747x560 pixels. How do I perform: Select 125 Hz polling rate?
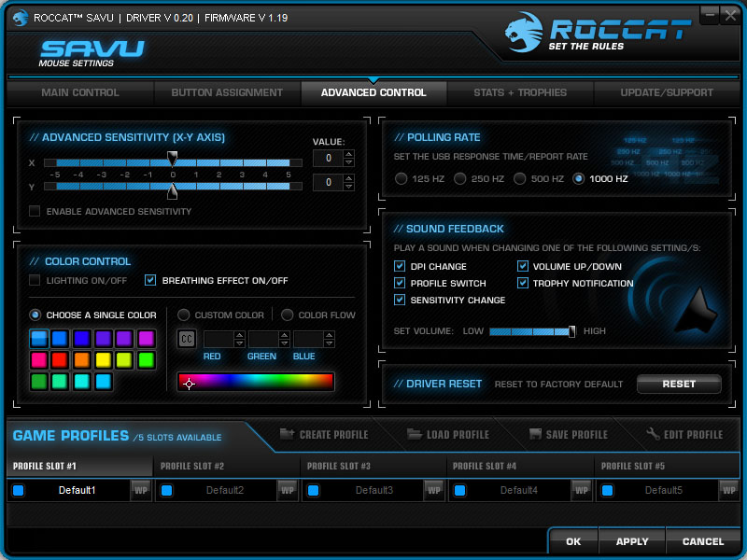(402, 178)
